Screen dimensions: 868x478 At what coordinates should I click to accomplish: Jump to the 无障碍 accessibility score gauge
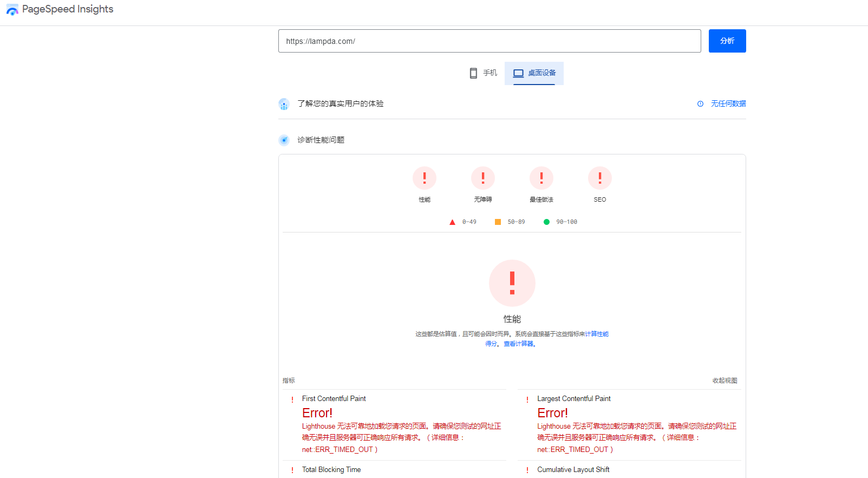(x=483, y=185)
